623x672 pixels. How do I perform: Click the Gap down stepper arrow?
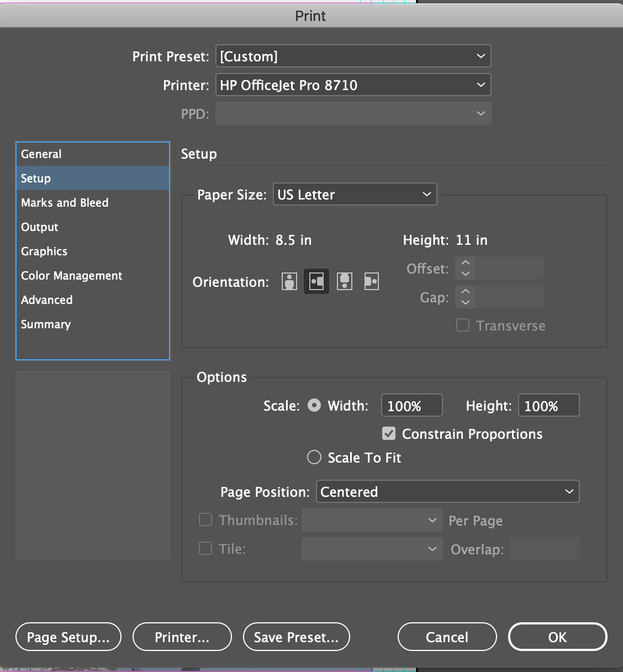tap(466, 302)
